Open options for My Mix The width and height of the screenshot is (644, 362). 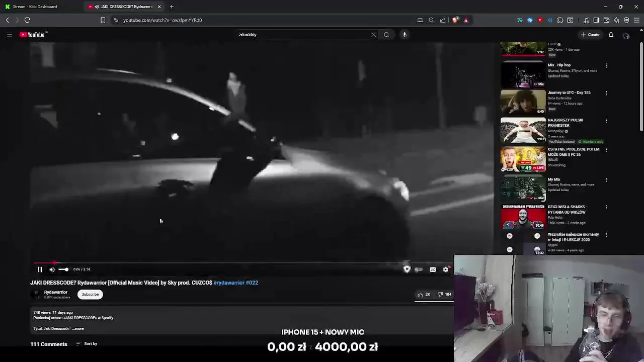[607, 180]
